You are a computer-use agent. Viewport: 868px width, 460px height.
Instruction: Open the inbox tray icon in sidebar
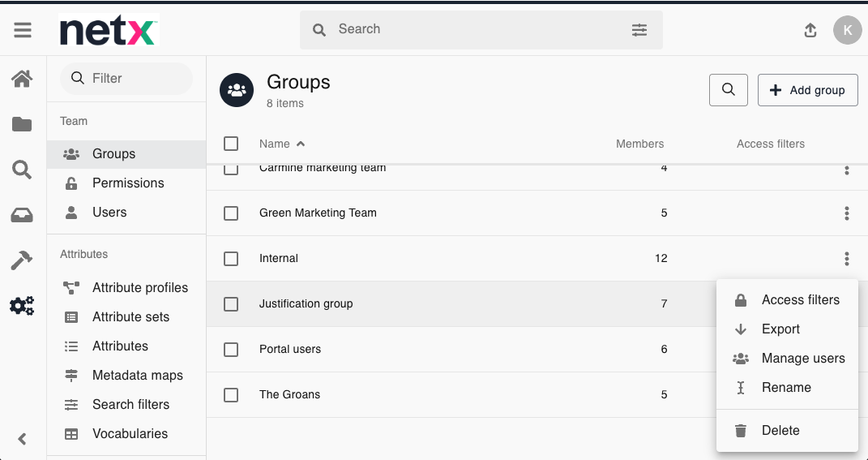click(22, 215)
